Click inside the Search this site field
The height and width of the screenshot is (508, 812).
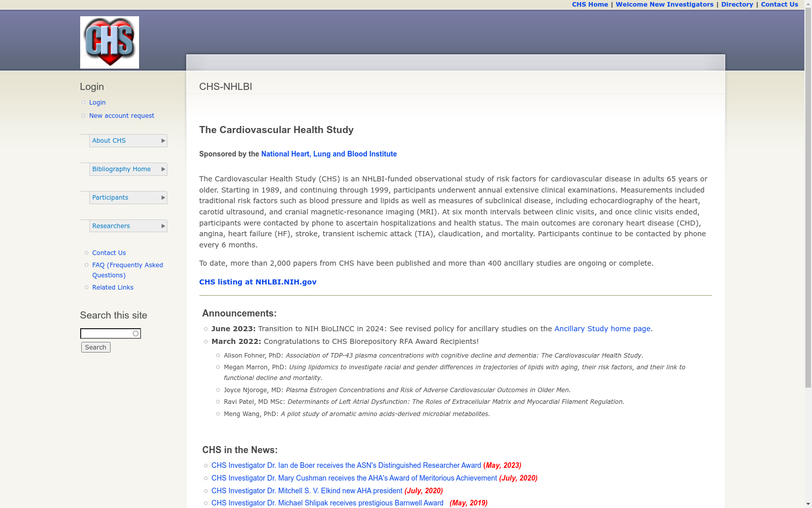(x=107, y=334)
